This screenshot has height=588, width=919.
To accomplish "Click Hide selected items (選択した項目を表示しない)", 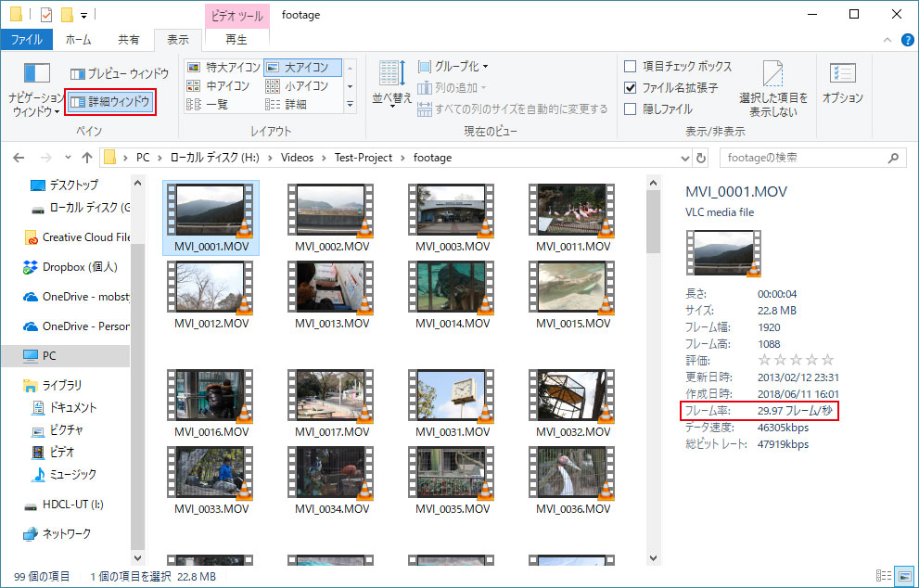I will (x=773, y=88).
